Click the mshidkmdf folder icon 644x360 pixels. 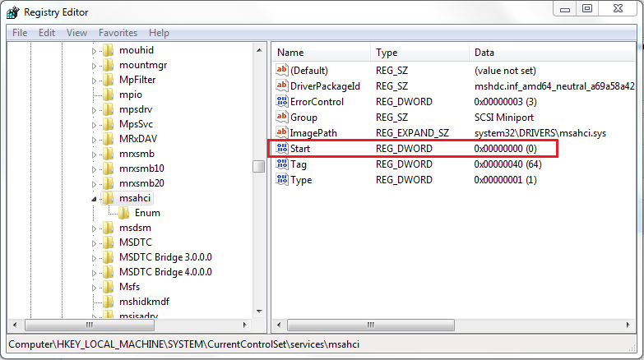click(108, 302)
